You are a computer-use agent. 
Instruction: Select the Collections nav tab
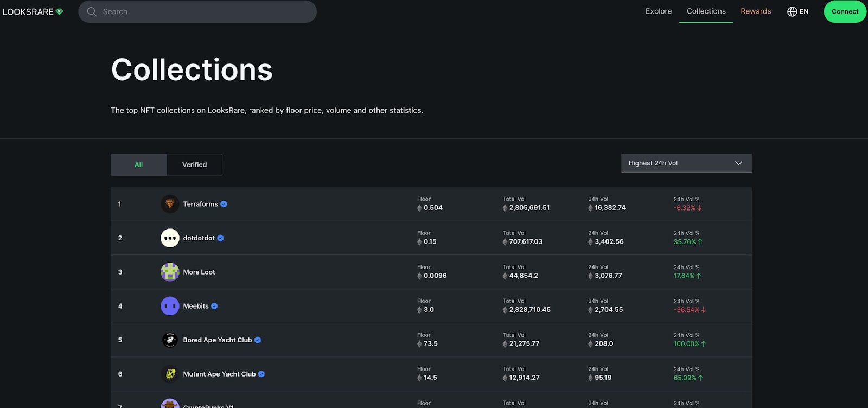pyautogui.click(x=706, y=11)
